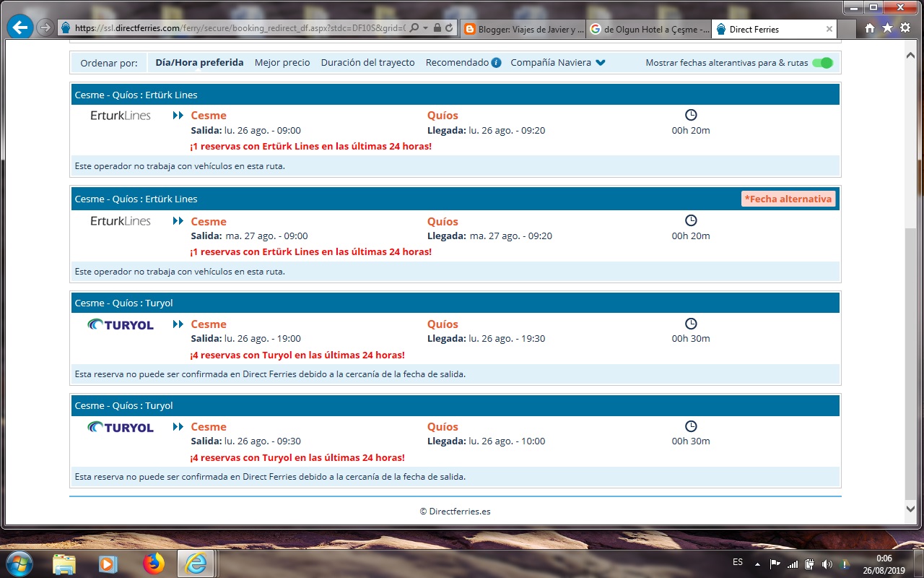
Task: Launch the media player from the taskbar
Action: (x=108, y=564)
